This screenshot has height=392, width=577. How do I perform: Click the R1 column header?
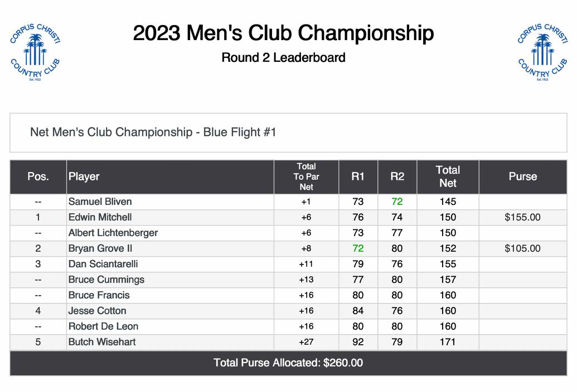pyautogui.click(x=358, y=177)
